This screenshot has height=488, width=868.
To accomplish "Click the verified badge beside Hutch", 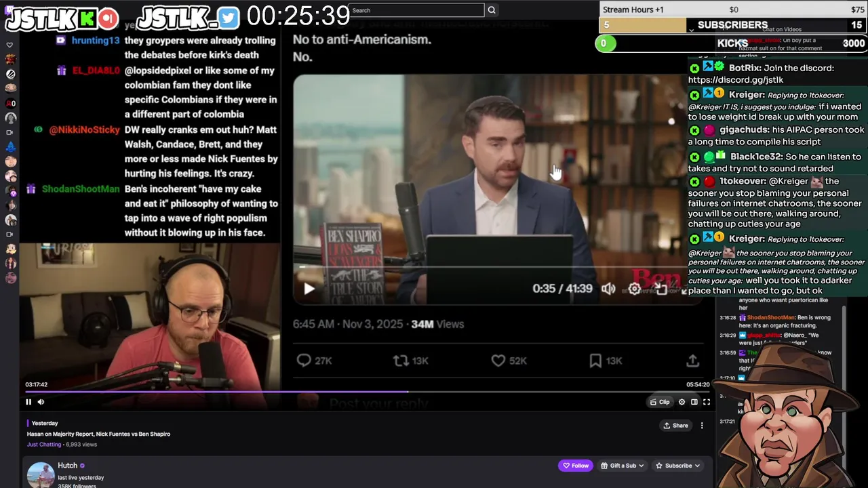I will tap(83, 466).
